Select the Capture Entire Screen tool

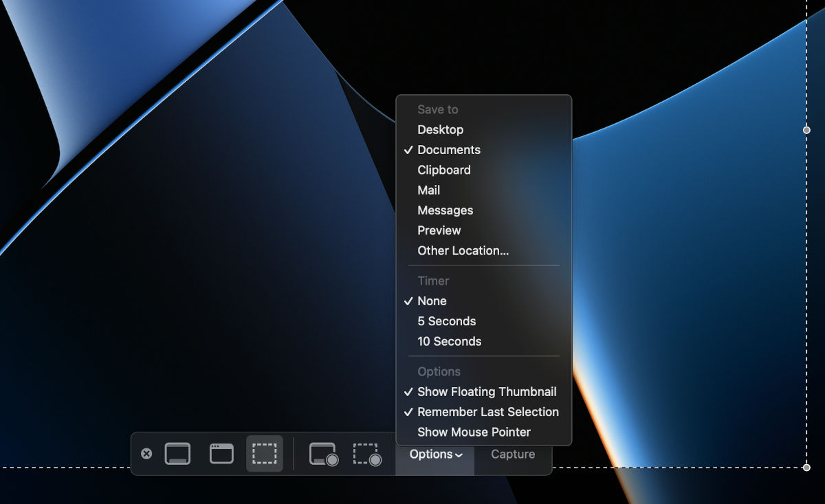pos(177,453)
